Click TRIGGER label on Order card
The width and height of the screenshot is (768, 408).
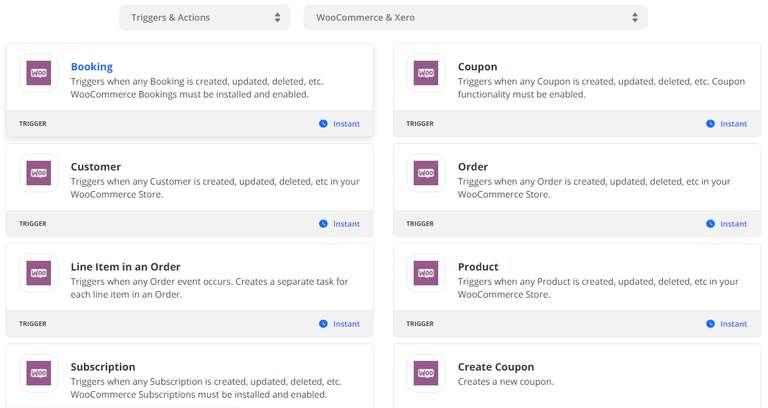coord(420,223)
